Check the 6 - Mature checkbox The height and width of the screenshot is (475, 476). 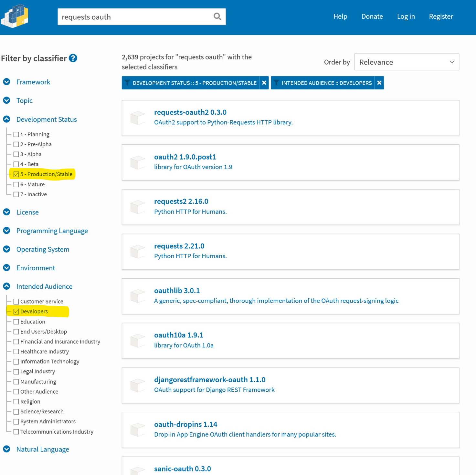point(16,184)
